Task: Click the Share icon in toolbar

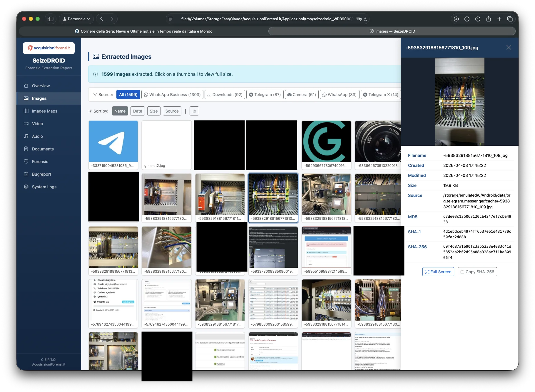Action: coord(489,19)
